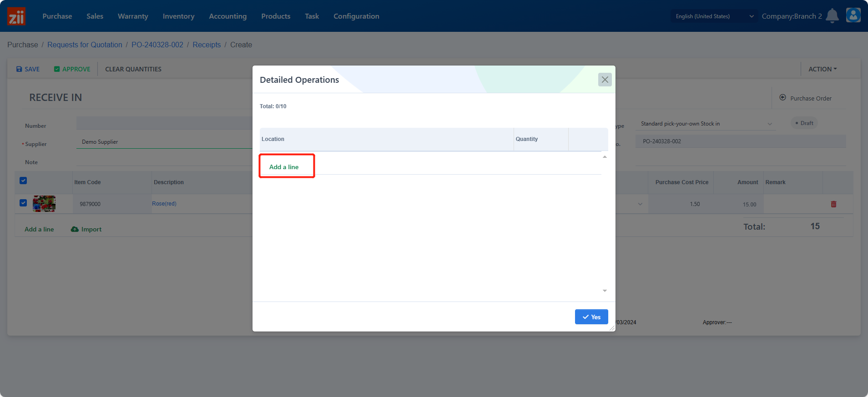Image resolution: width=868 pixels, height=397 pixels.
Task: Open the Purchase menu
Action: [x=57, y=16]
